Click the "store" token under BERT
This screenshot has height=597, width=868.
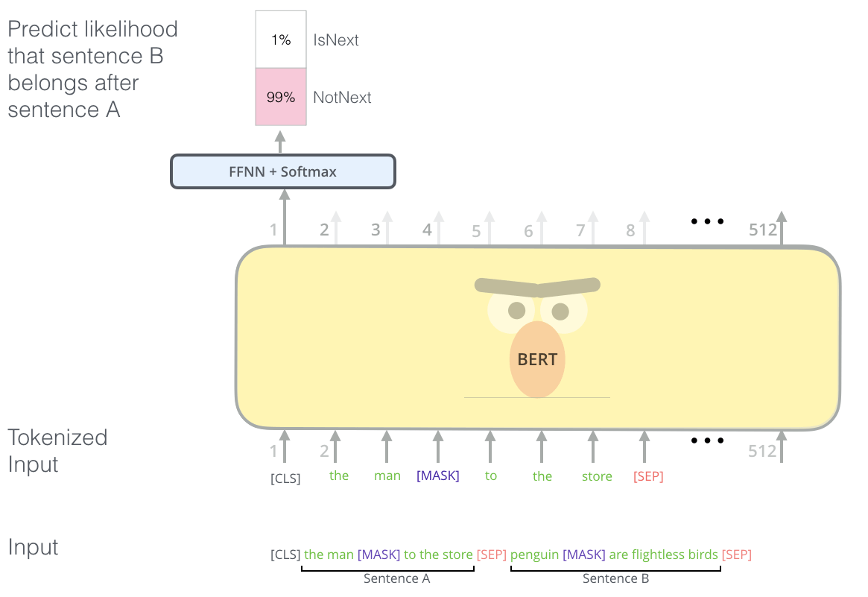(597, 476)
